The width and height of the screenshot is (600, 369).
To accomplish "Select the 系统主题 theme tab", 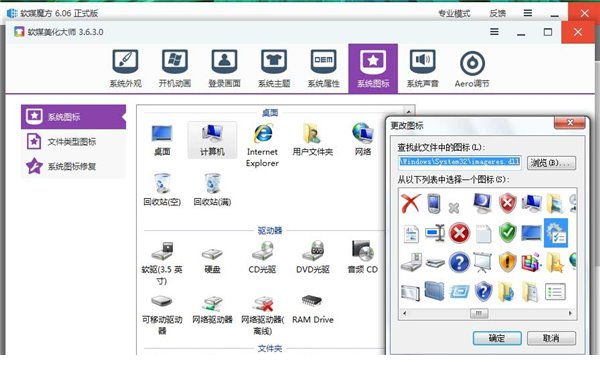I will coord(274,69).
